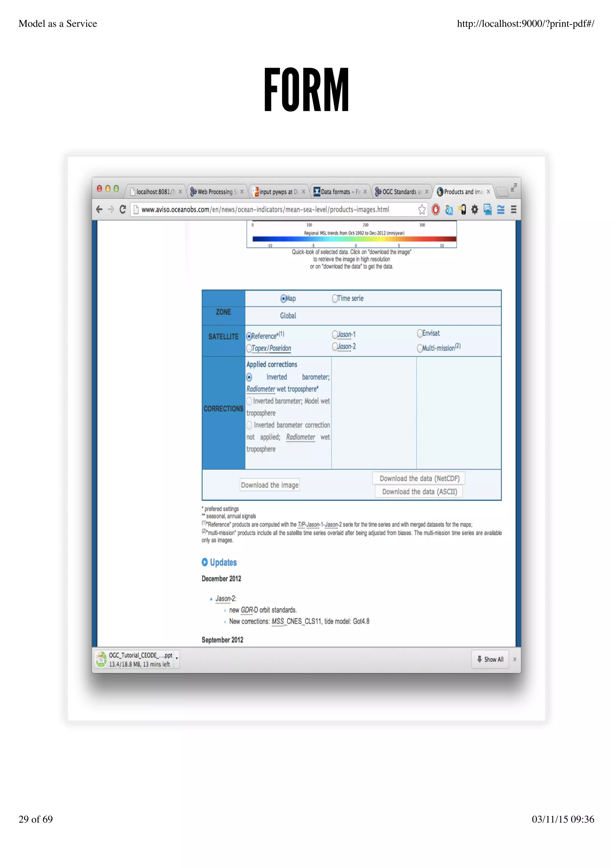Click the OGC_Tutorial_CEODE download progress item
The height and width of the screenshot is (868, 613).
[136, 659]
